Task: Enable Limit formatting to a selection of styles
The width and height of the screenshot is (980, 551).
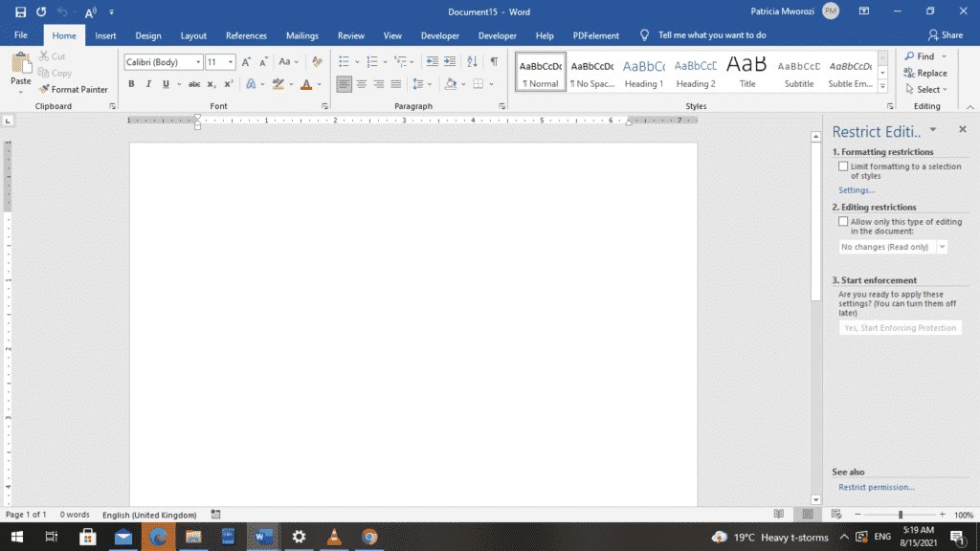Action: coord(843,166)
